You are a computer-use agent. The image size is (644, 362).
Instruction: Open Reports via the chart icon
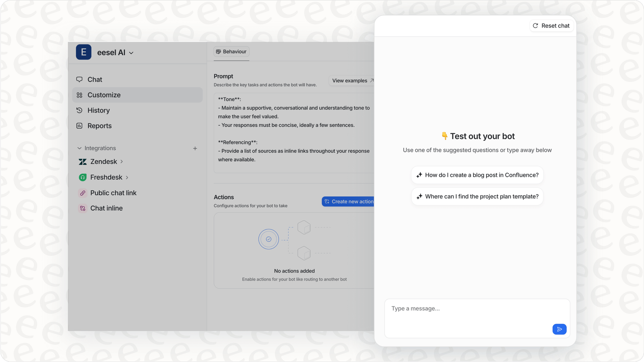(79, 126)
